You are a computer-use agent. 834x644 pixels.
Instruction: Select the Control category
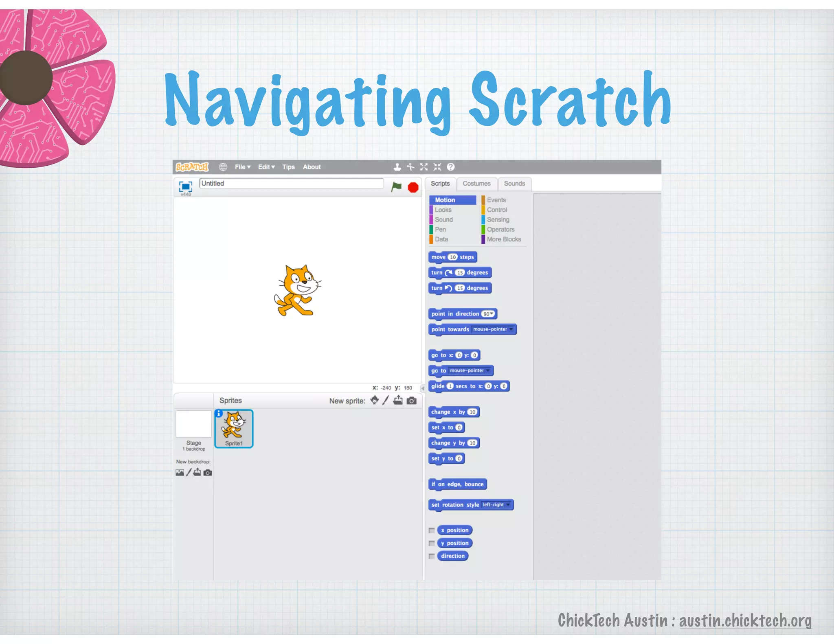click(x=497, y=210)
